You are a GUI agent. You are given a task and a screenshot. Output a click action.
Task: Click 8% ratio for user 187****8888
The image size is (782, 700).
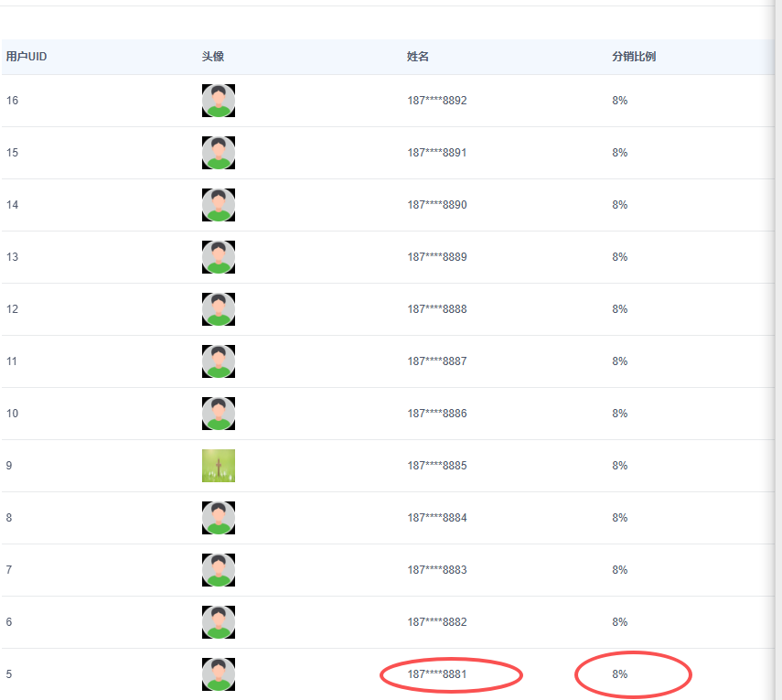620,309
